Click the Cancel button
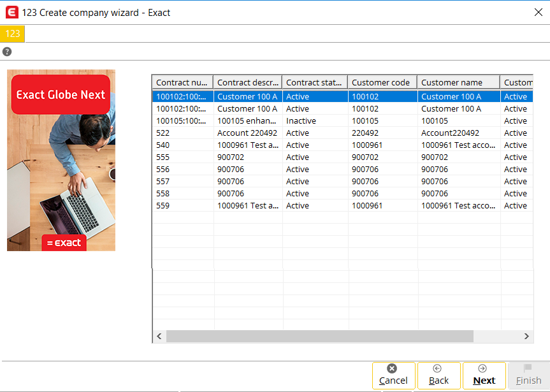The image size is (550, 392). [393, 375]
